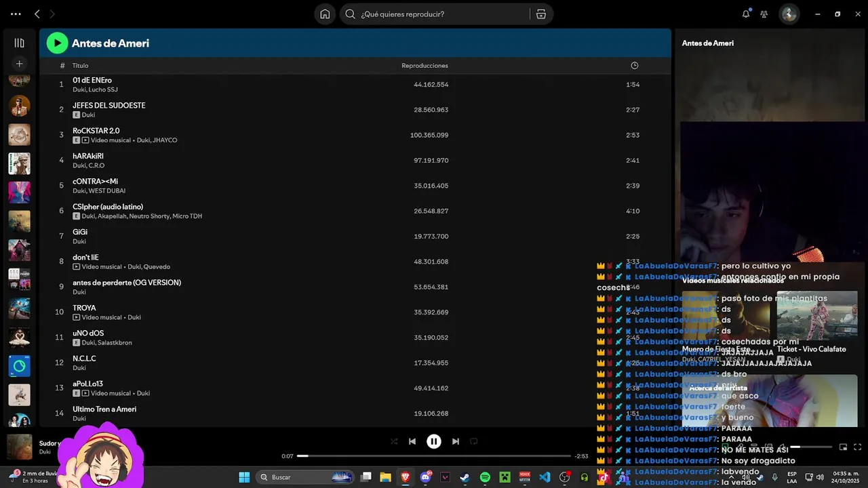The height and width of the screenshot is (488, 868).
Task: Sort tracks by Título column
Action: pyautogui.click(x=81, y=66)
